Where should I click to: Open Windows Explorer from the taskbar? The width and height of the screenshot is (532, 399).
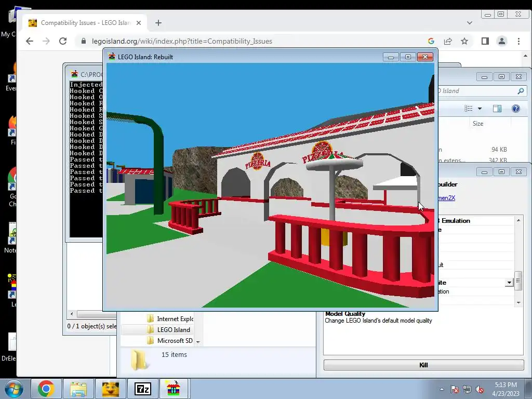[x=78, y=389]
